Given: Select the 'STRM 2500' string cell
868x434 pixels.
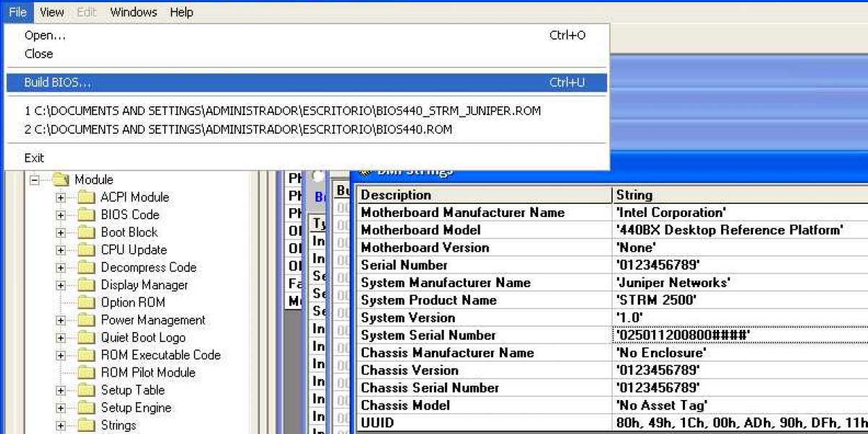Looking at the screenshot, I should pyautogui.click(x=741, y=300).
